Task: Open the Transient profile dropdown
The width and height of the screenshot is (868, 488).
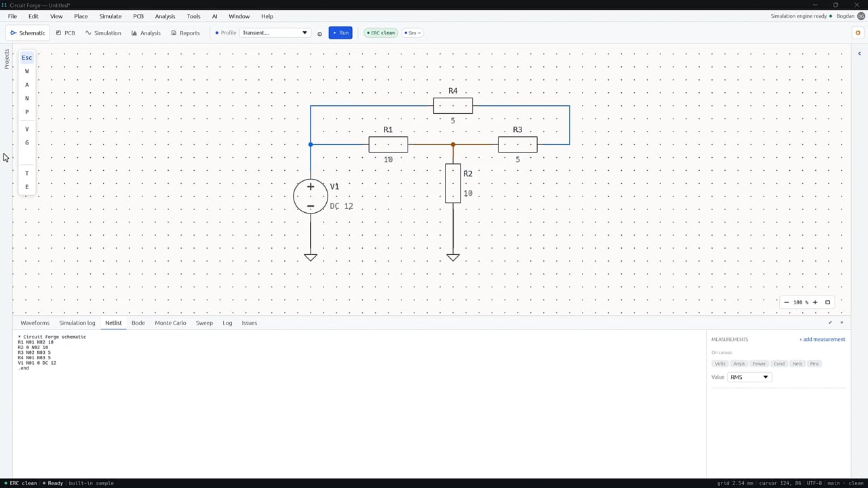Action: pyautogui.click(x=275, y=33)
